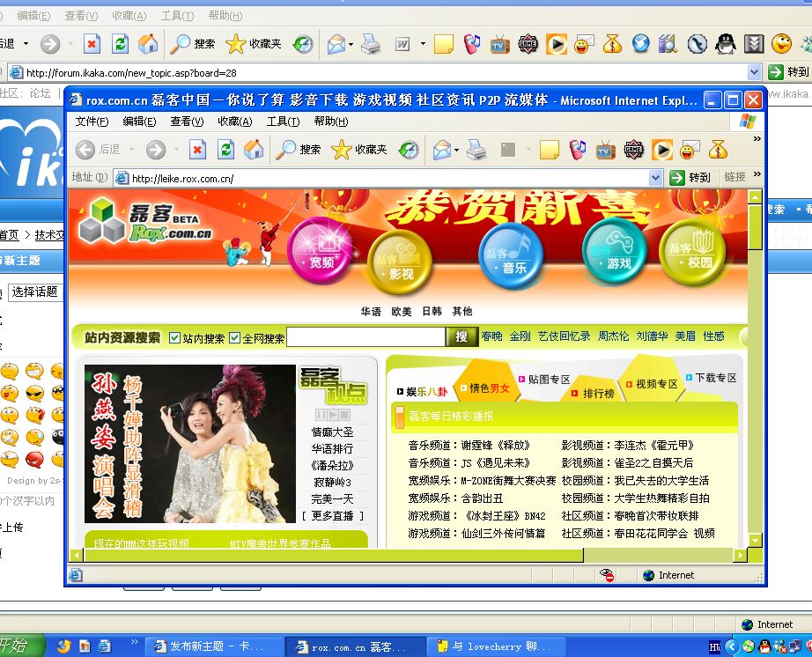The width and height of the screenshot is (812, 657).
Task: Click site search text field
Action: coord(365,337)
